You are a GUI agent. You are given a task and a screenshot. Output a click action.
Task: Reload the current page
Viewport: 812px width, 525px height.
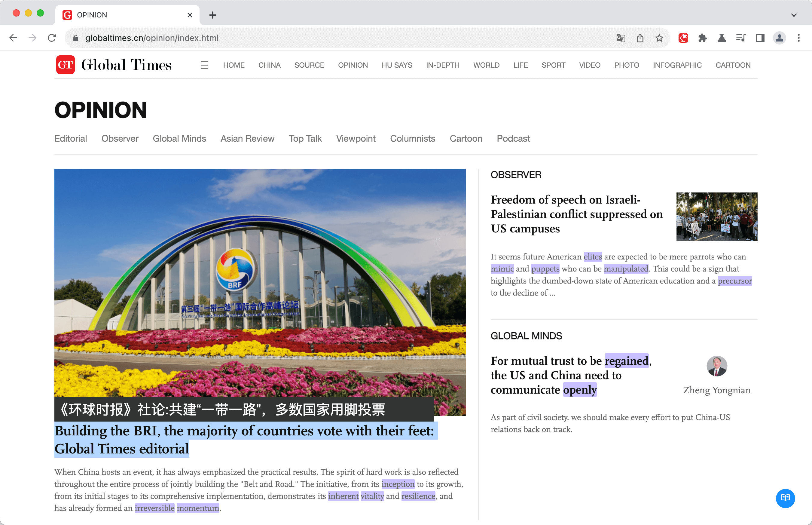[x=52, y=38]
